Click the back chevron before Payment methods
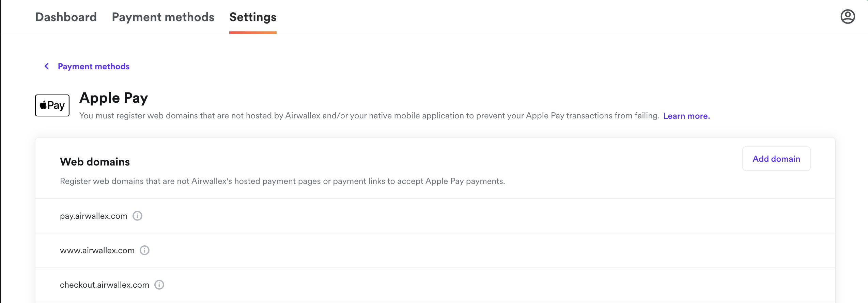The width and height of the screenshot is (868, 303). [47, 66]
